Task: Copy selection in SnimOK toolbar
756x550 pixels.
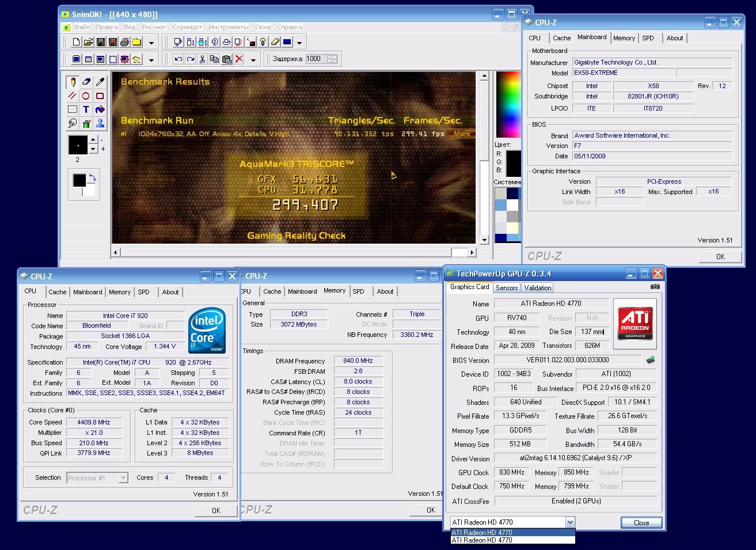Action: click(x=214, y=59)
